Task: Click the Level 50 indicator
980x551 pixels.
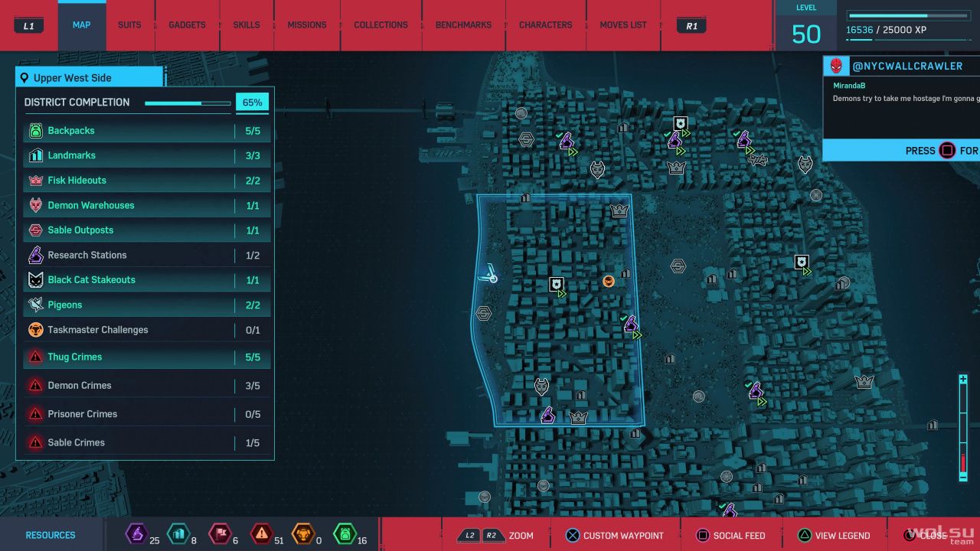Action: [806, 26]
